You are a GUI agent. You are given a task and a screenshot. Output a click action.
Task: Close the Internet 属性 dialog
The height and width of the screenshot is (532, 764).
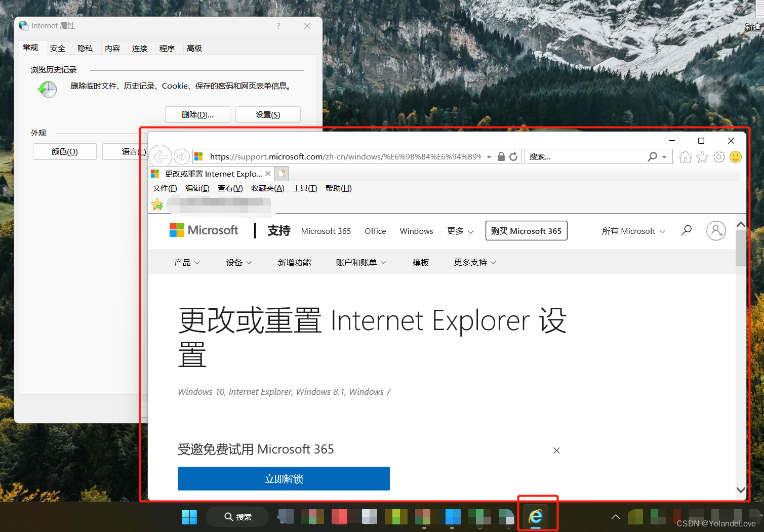pos(307,26)
